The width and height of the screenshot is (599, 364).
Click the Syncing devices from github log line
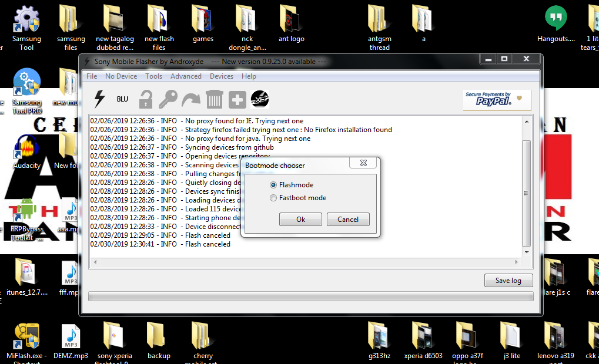182,147
